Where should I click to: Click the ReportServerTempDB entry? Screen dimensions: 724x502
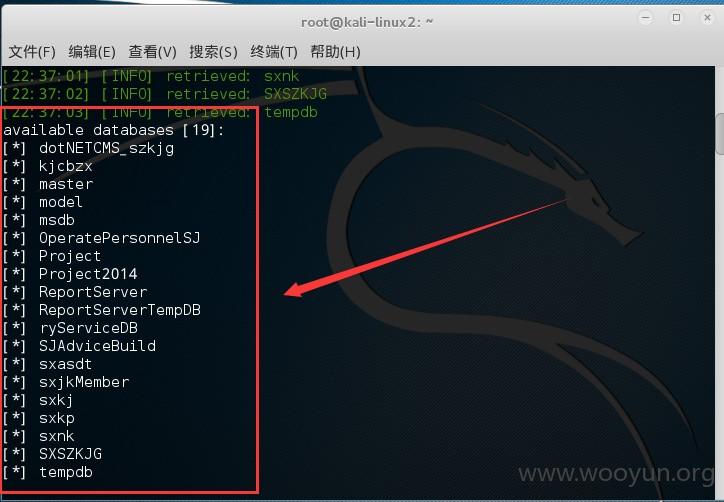(x=120, y=310)
